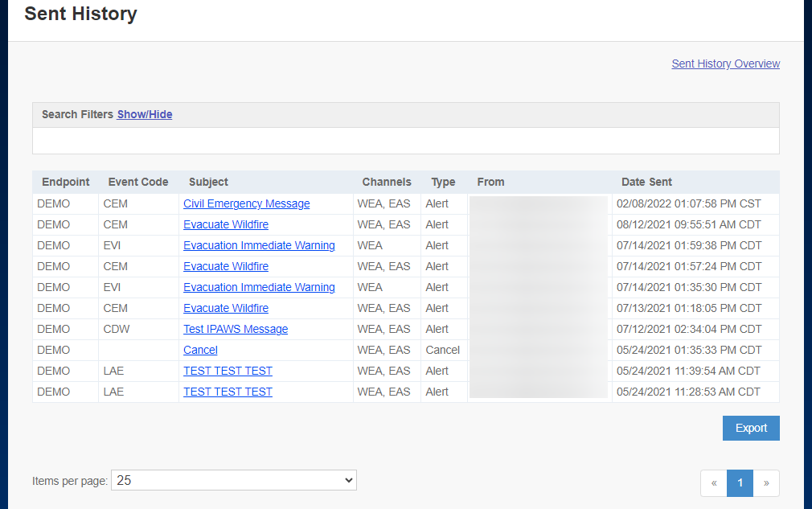
Task: Click the Type column header
Action: (x=443, y=182)
